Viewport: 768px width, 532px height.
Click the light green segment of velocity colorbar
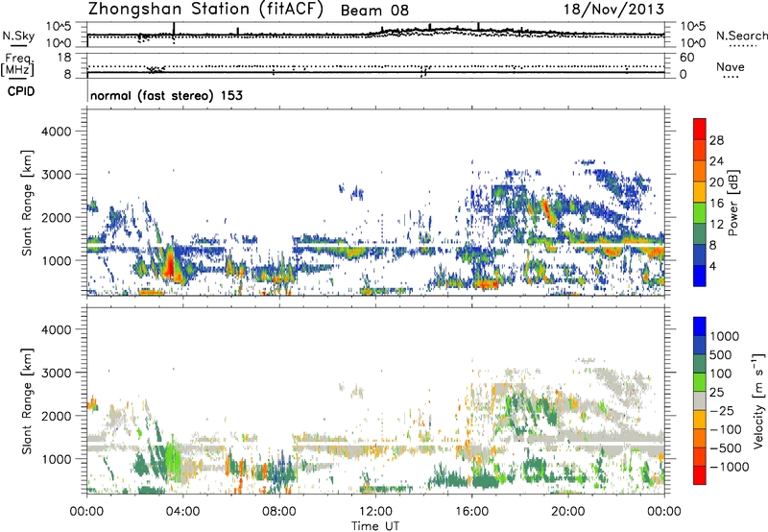700,382
